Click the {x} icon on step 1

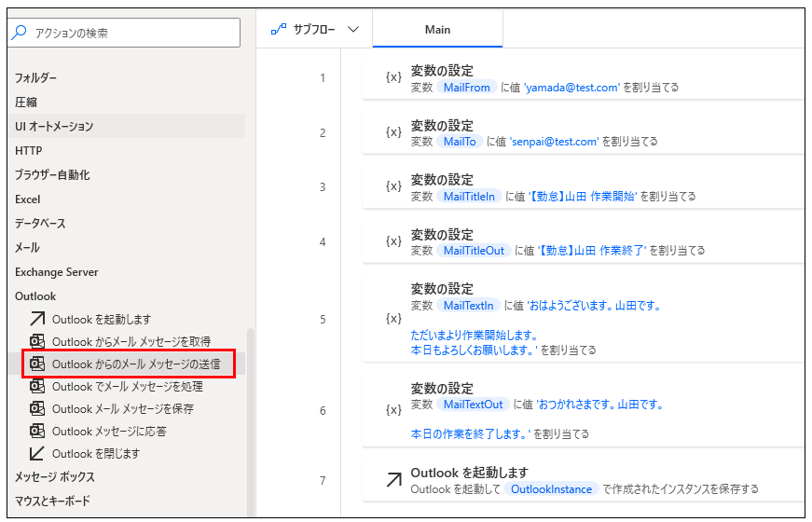click(x=393, y=77)
